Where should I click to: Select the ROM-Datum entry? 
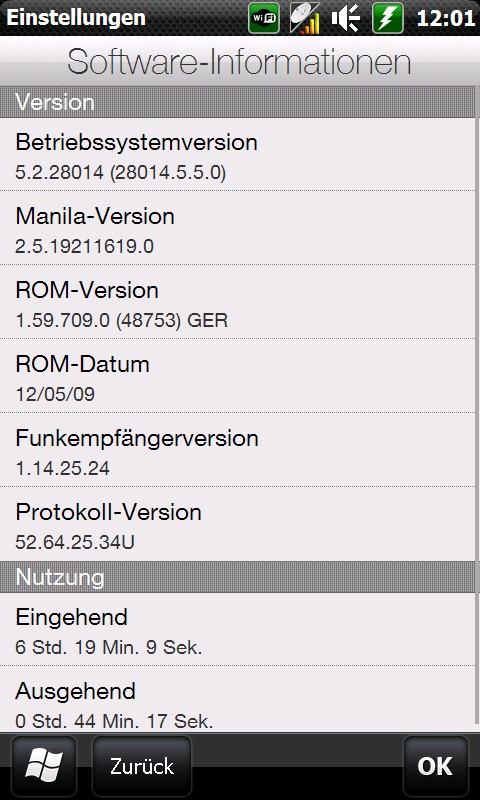[237, 376]
